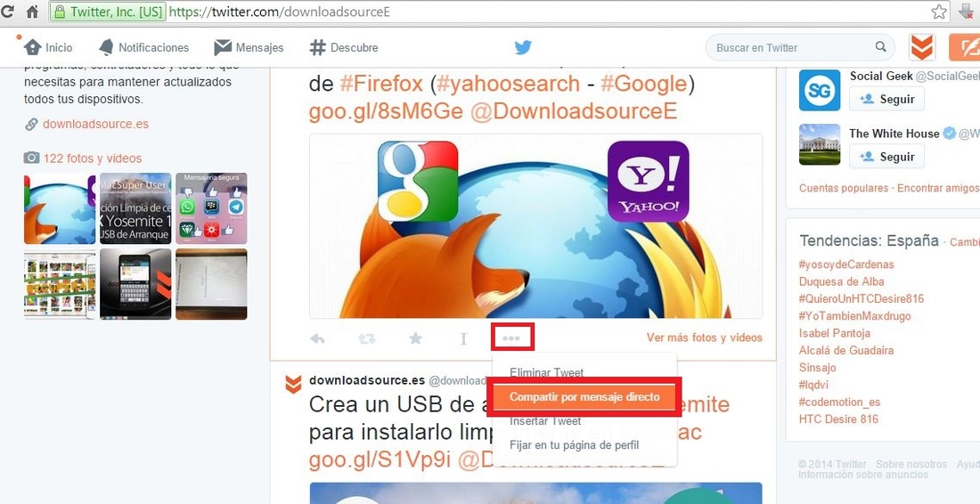Click the Buscar en Twitter search field

800,47
